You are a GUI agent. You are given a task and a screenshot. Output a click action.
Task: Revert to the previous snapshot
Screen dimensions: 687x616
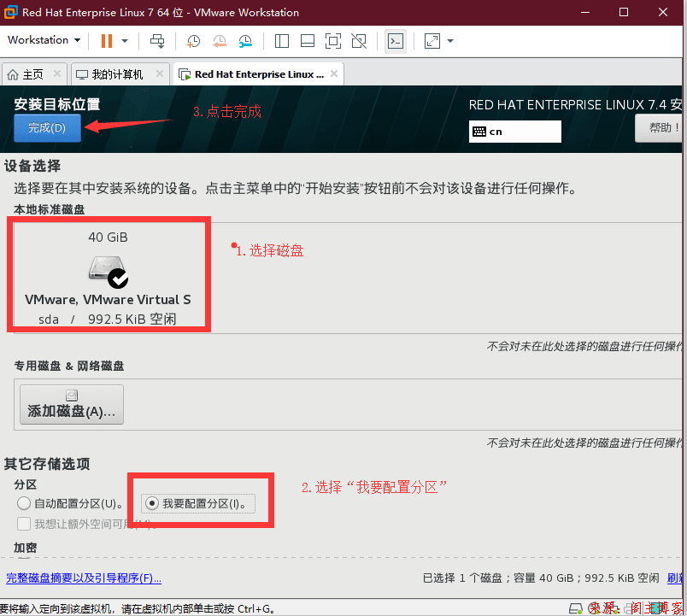tap(220, 41)
